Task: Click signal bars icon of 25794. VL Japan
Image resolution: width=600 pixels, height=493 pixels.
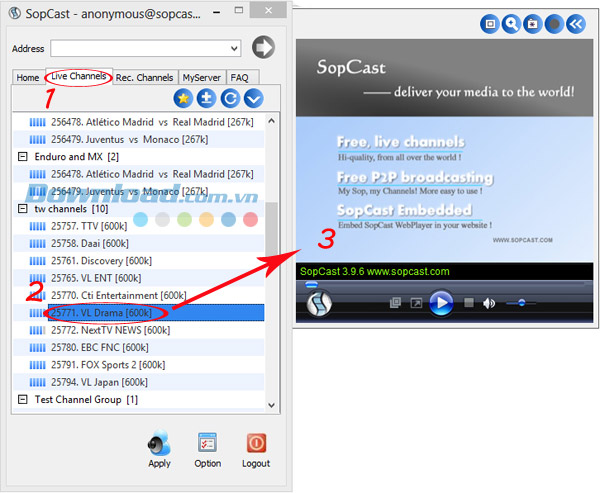Action: tap(38, 382)
